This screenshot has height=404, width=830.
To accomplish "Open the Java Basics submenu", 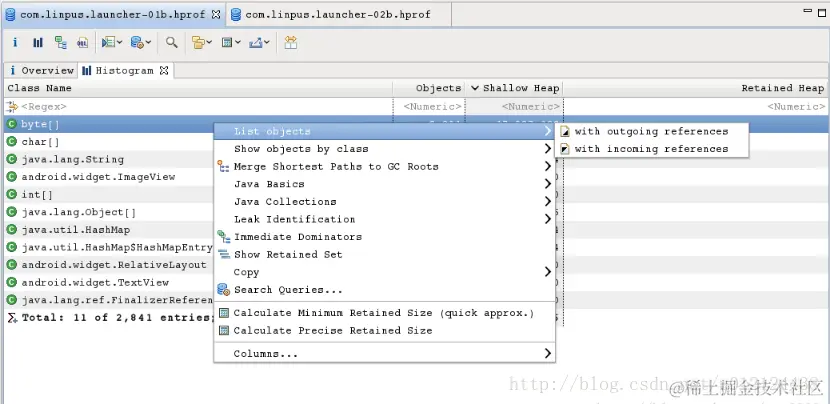I will point(384,184).
